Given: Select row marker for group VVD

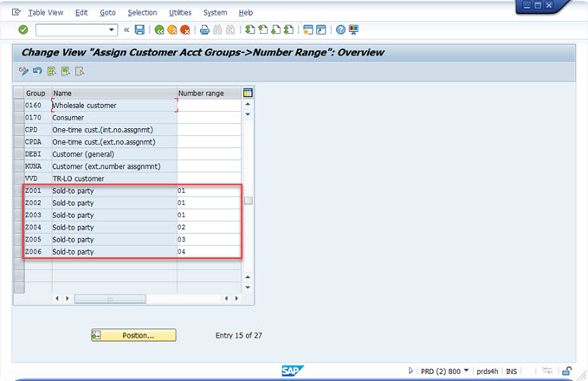Looking at the screenshot, I should click(x=19, y=178).
